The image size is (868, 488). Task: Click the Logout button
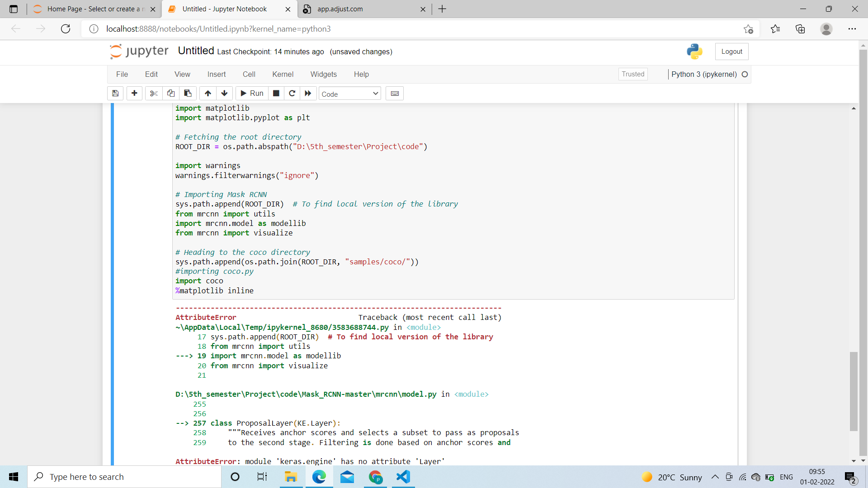click(731, 52)
